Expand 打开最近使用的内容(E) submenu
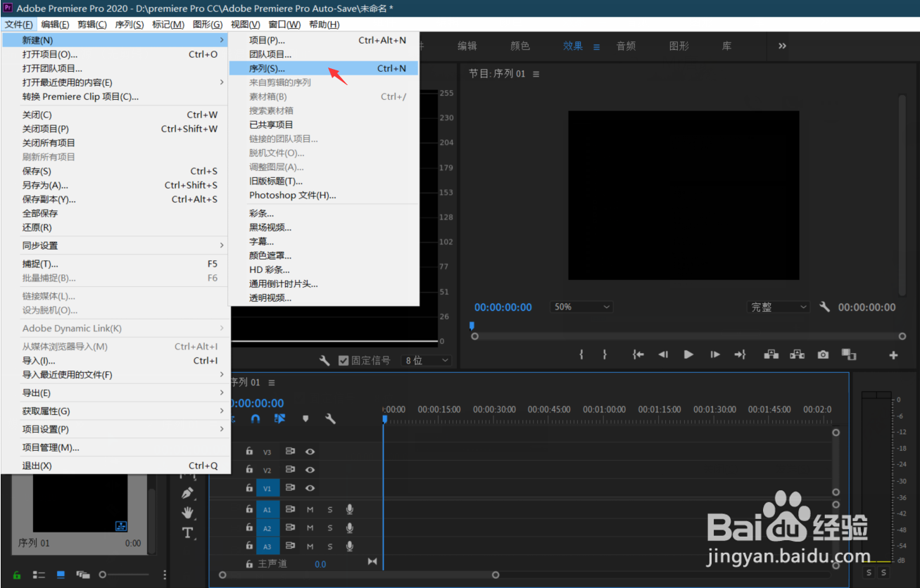Viewport: 920px width, 588px height. [115, 82]
